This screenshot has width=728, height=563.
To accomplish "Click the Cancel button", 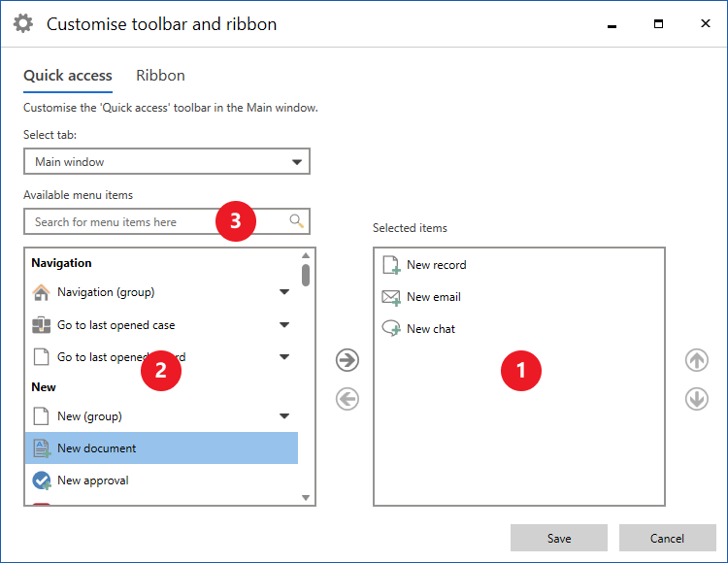I will coord(667,538).
